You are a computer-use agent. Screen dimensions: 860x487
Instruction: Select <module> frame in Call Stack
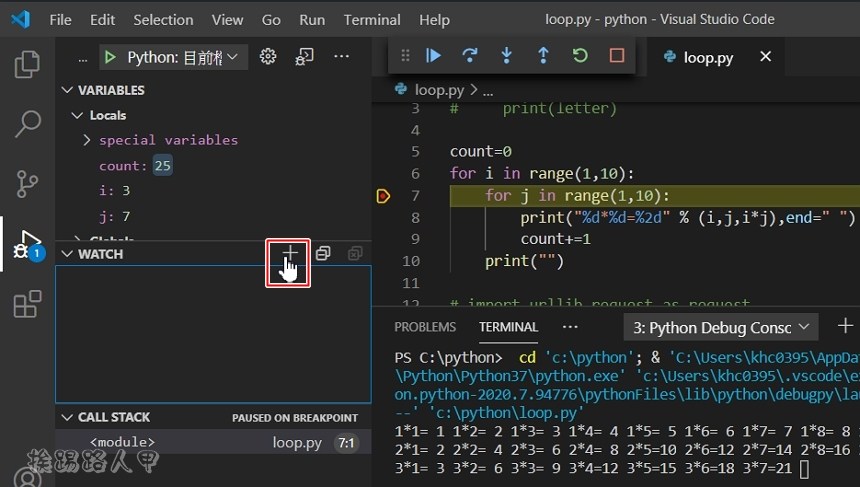pyautogui.click(x=122, y=442)
